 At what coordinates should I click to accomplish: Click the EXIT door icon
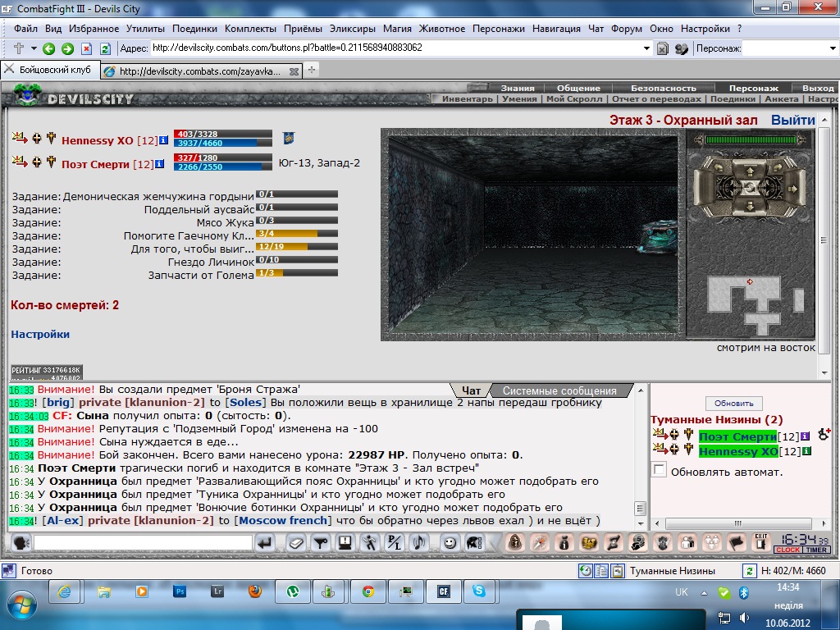tap(761, 541)
